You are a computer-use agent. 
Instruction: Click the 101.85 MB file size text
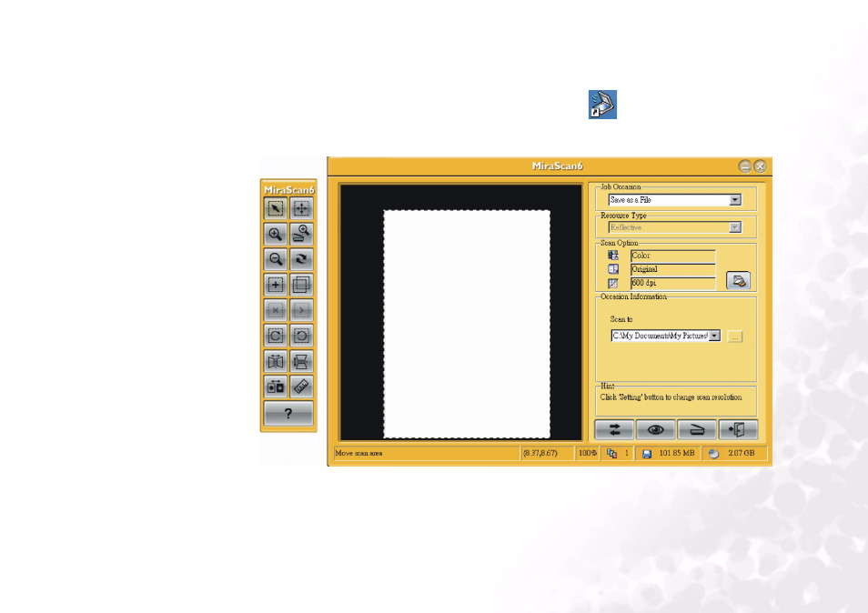click(x=676, y=453)
